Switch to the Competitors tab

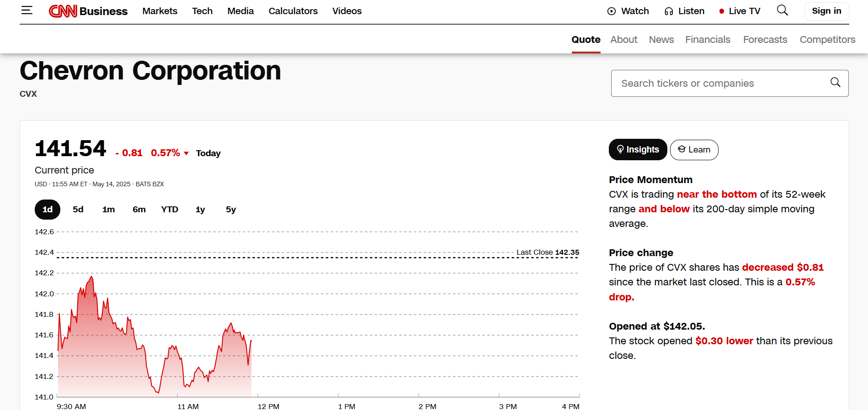pyautogui.click(x=827, y=40)
